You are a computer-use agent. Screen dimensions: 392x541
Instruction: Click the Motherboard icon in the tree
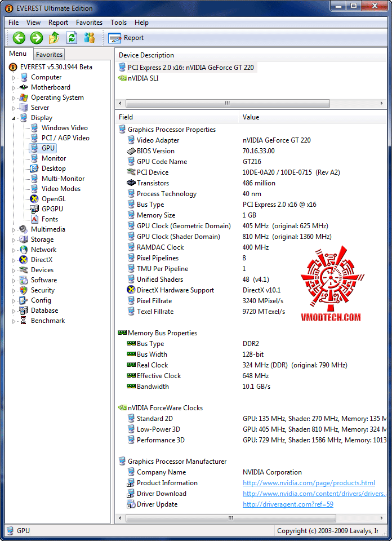pyautogui.click(x=24, y=87)
